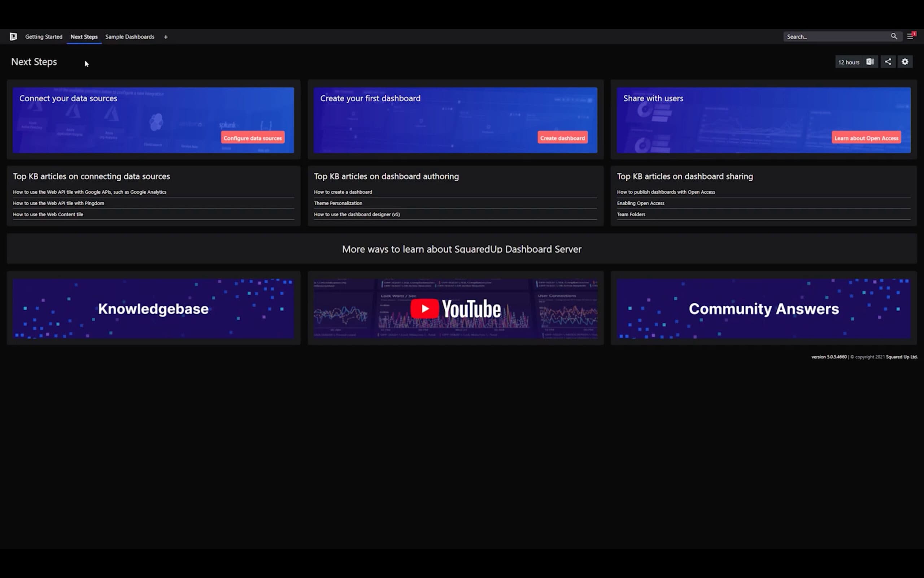Click the search magnifier icon
924x578 pixels.
(894, 36)
